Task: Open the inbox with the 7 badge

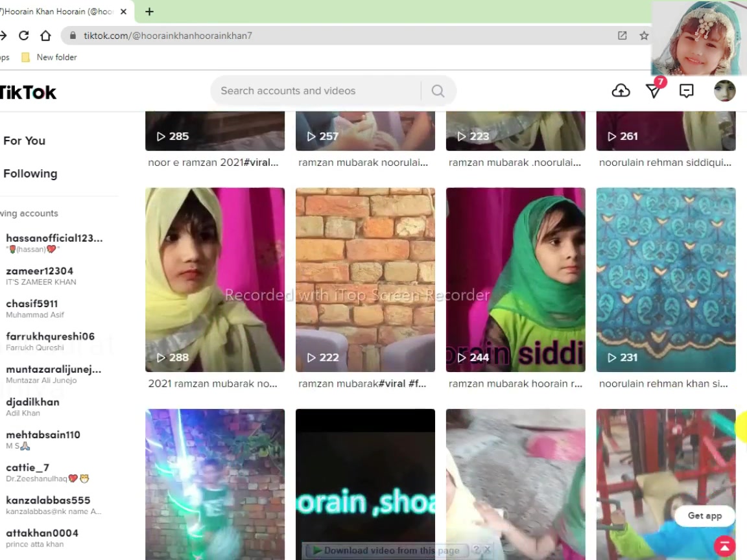Action: coord(654,89)
